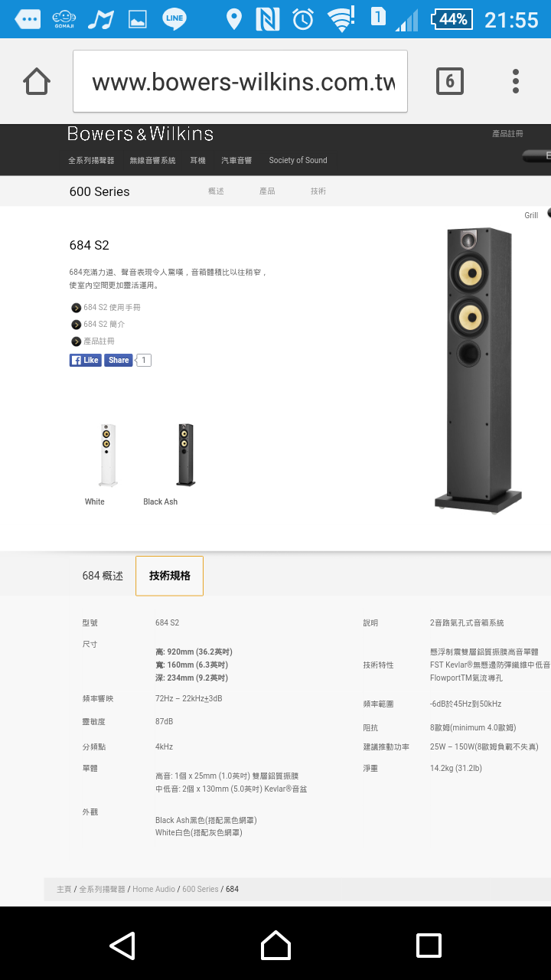Viewport: 551px width, 980px height.
Task: Toggle the speaker Grill view
Action: (531, 215)
